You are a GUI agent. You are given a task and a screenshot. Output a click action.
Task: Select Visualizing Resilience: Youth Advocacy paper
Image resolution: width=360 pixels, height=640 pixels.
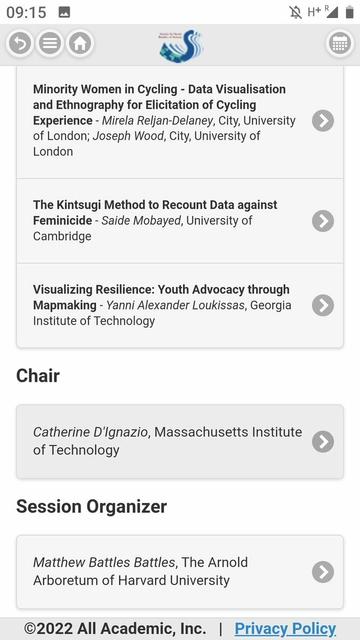[x=180, y=305]
